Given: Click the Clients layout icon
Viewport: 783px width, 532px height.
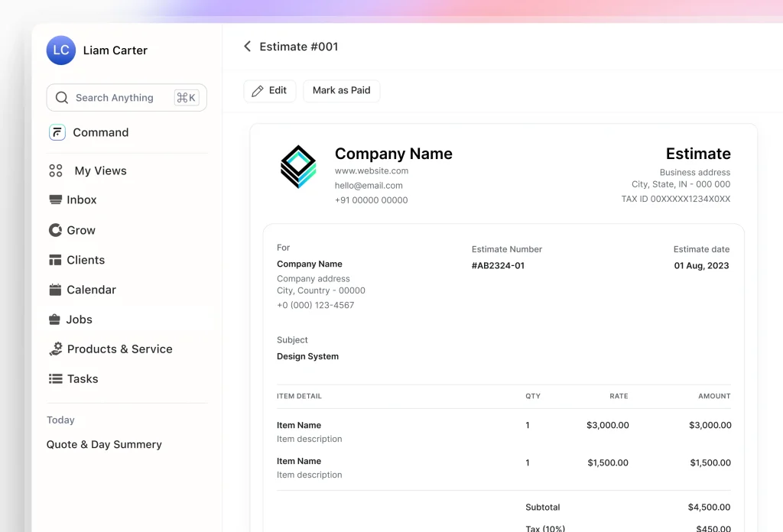Looking at the screenshot, I should pyautogui.click(x=55, y=260).
